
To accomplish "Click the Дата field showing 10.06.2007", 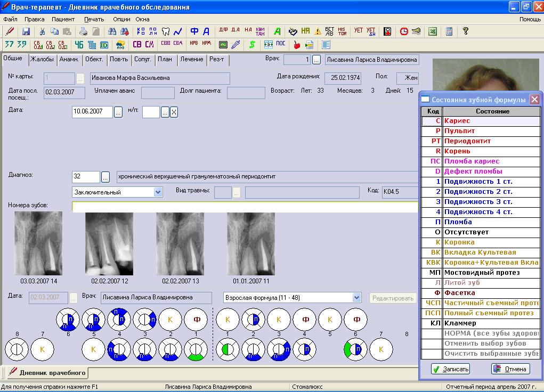I will point(92,112).
